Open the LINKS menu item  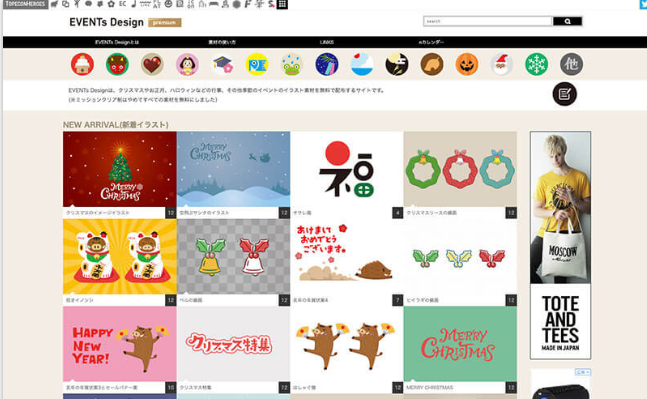point(327,42)
